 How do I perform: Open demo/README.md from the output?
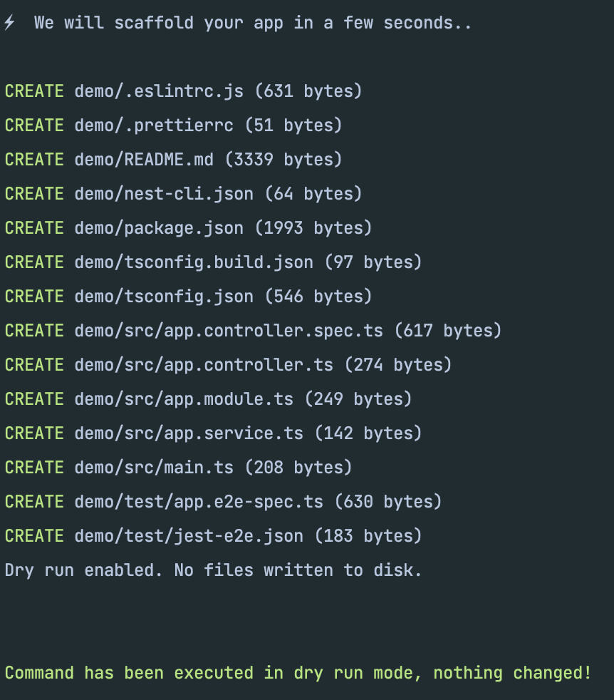click(x=144, y=160)
